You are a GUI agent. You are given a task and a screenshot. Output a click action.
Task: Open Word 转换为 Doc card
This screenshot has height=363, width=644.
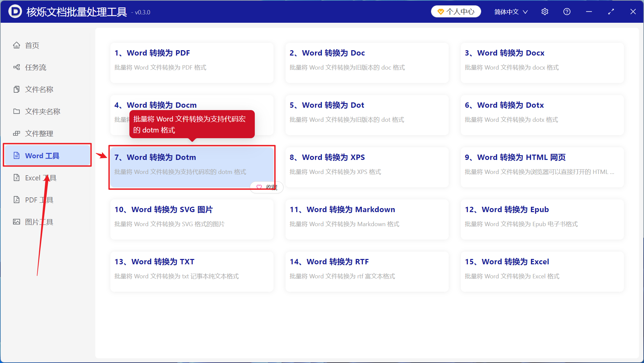coord(367,63)
